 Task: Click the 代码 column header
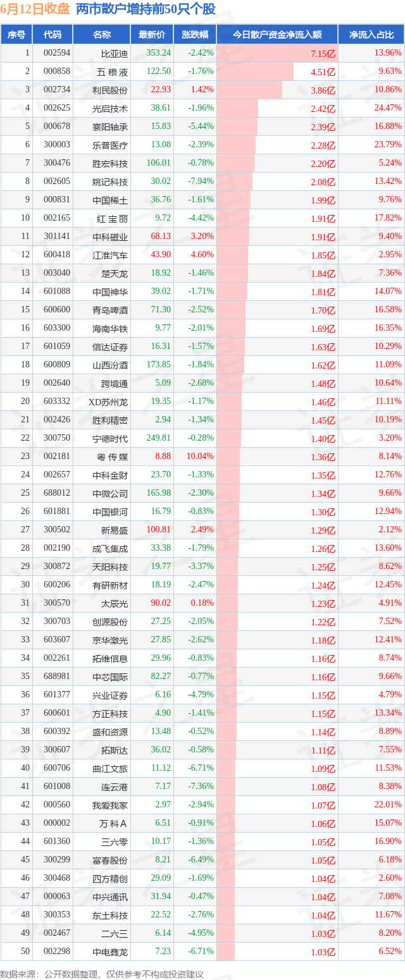tap(53, 35)
